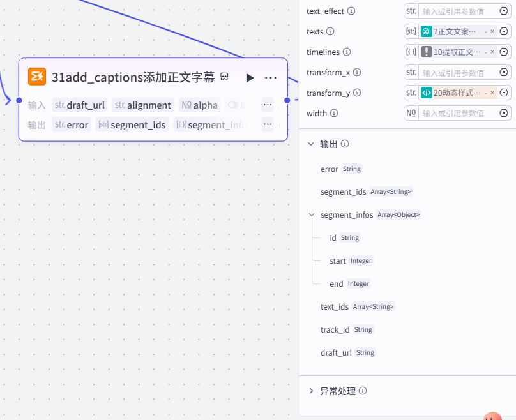
Task: Select the id String field
Action: tap(345, 237)
